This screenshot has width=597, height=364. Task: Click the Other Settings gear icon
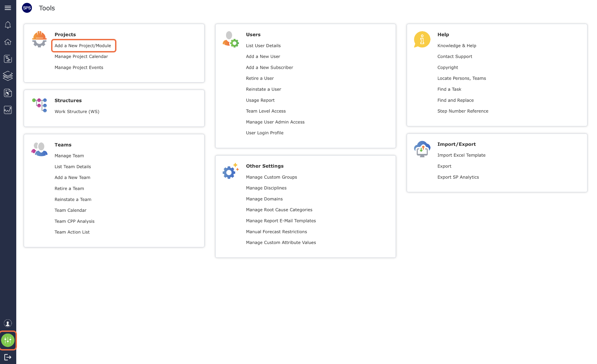(231, 171)
